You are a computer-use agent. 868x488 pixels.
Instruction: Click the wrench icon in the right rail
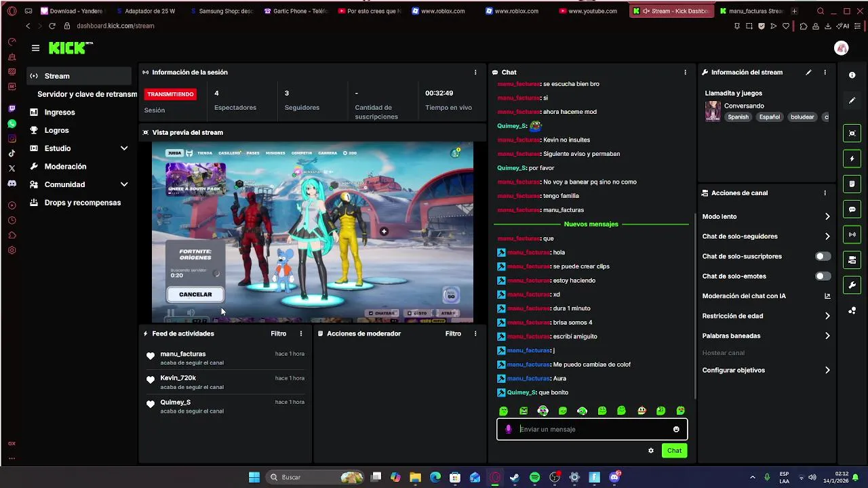pyautogui.click(x=852, y=285)
